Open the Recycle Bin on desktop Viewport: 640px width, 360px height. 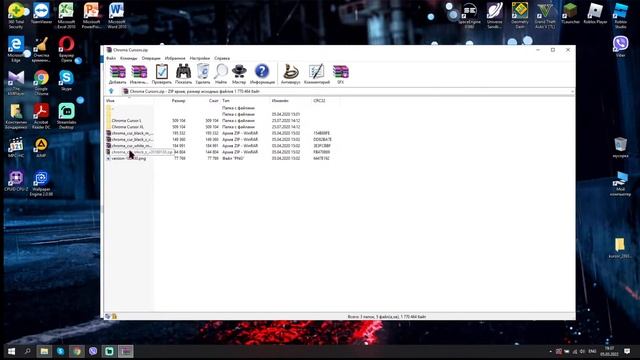tap(620, 147)
